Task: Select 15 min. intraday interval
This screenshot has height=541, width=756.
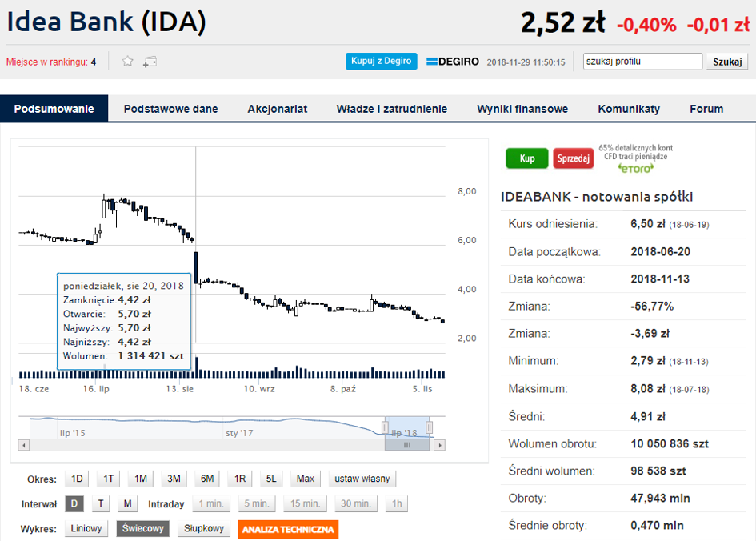Action: pyautogui.click(x=305, y=504)
